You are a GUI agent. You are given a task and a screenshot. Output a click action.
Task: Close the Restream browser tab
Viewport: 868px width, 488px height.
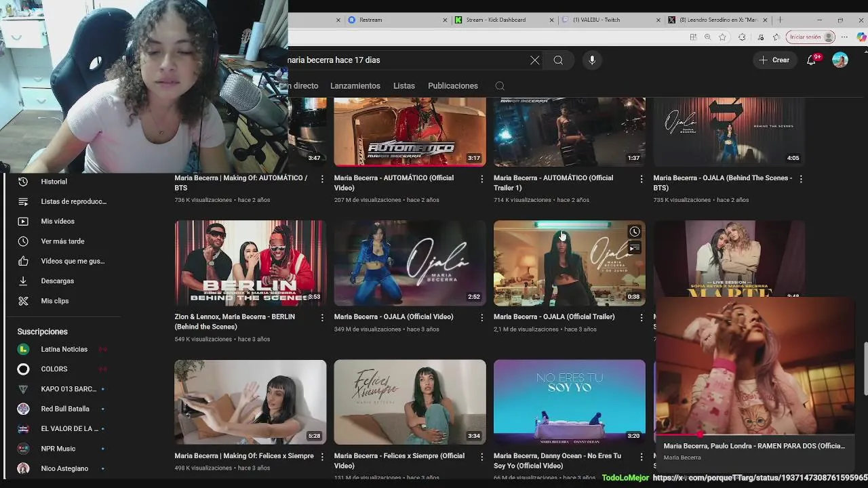point(445,20)
